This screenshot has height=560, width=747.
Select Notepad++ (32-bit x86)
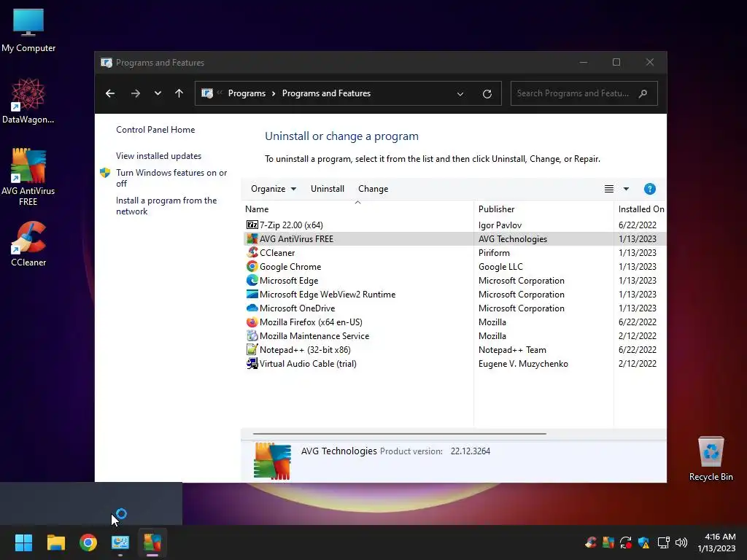point(454,349)
